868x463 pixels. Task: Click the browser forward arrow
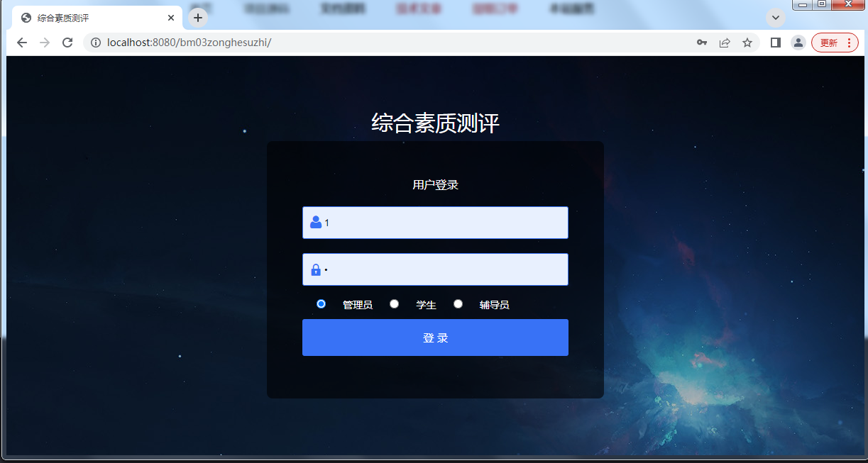tap(45, 43)
